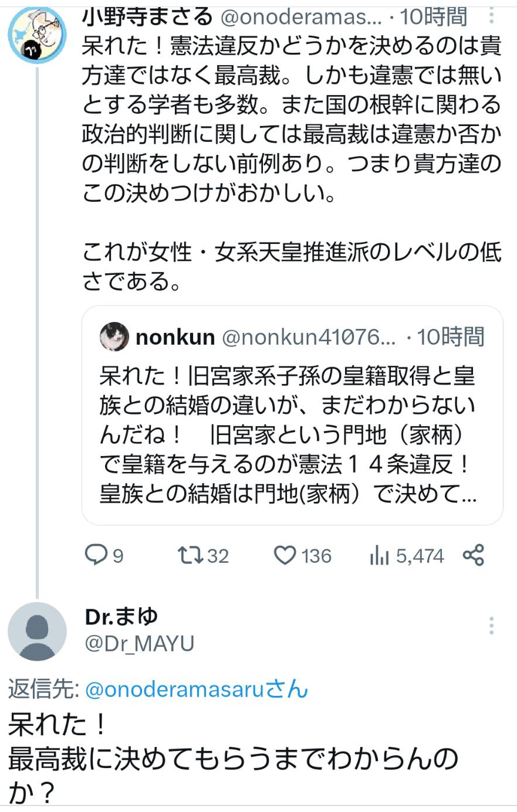Open the view analytics bar-chart icon

pos(379,556)
